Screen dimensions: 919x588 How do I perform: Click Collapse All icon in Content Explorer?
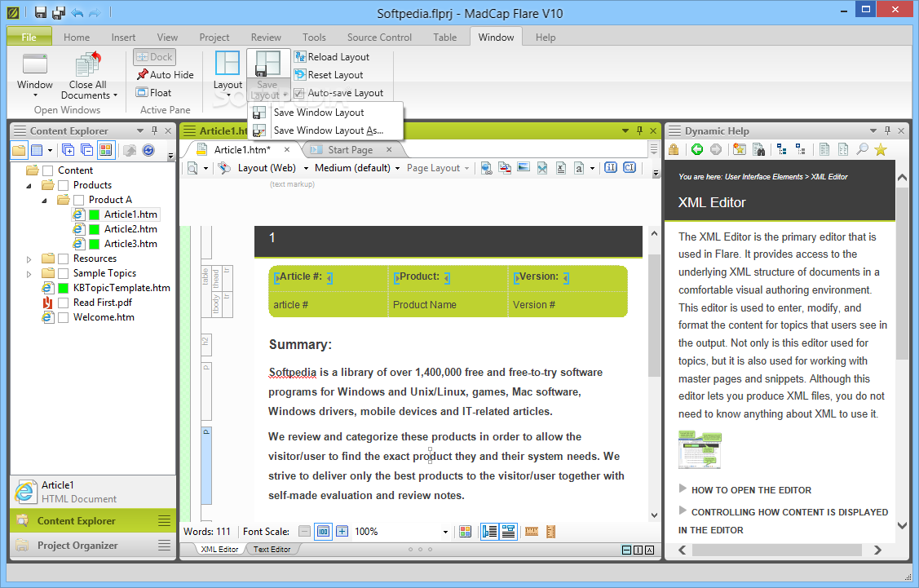86,150
